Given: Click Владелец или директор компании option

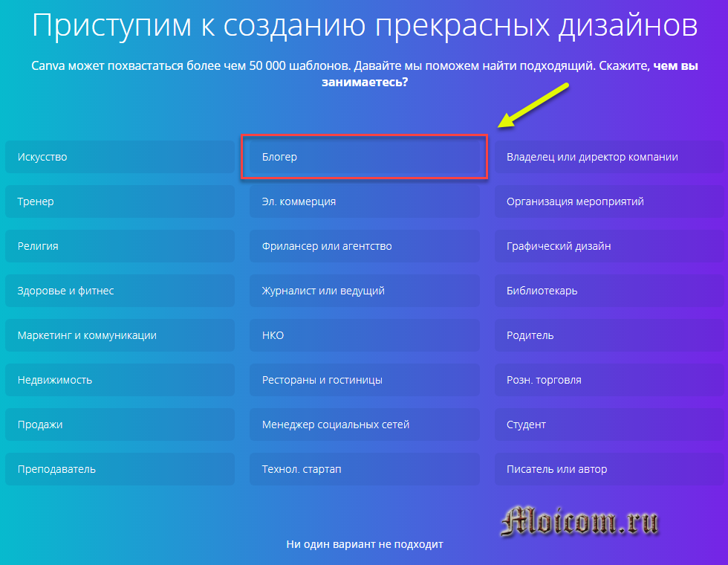Looking at the screenshot, I should tap(609, 157).
